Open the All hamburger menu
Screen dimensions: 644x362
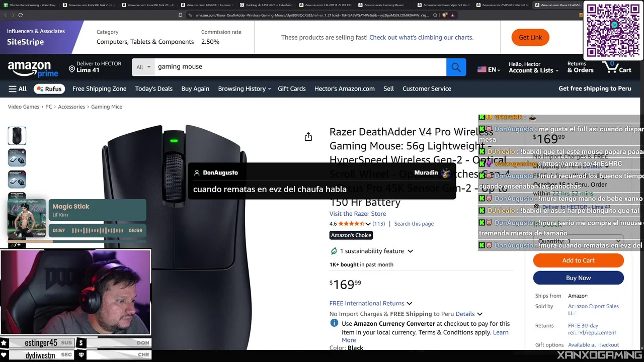[x=18, y=88]
